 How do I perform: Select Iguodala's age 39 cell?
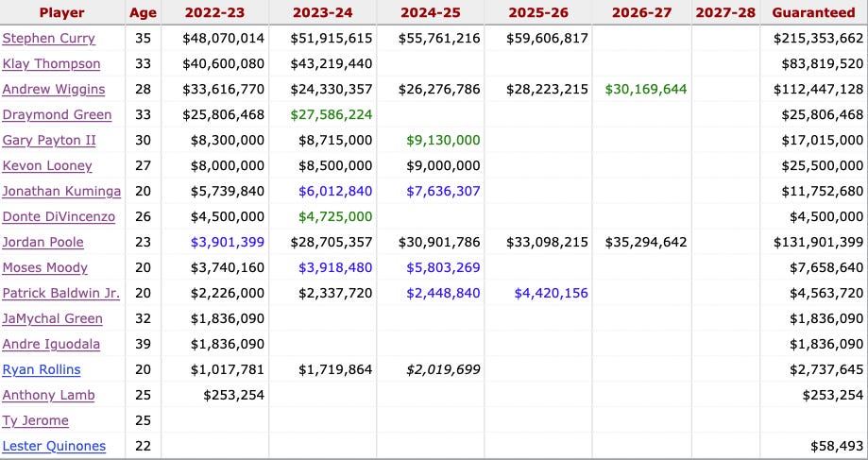[x=143, y=344]
